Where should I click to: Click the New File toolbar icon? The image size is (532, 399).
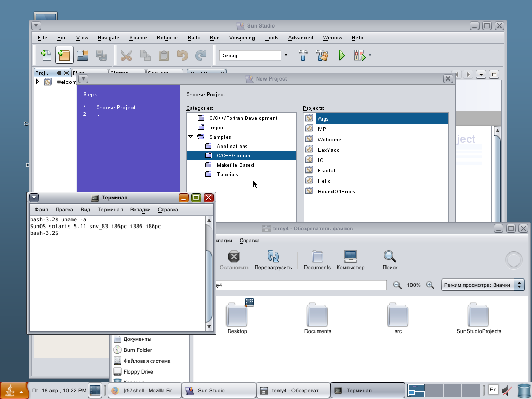(x=46, y=55)
